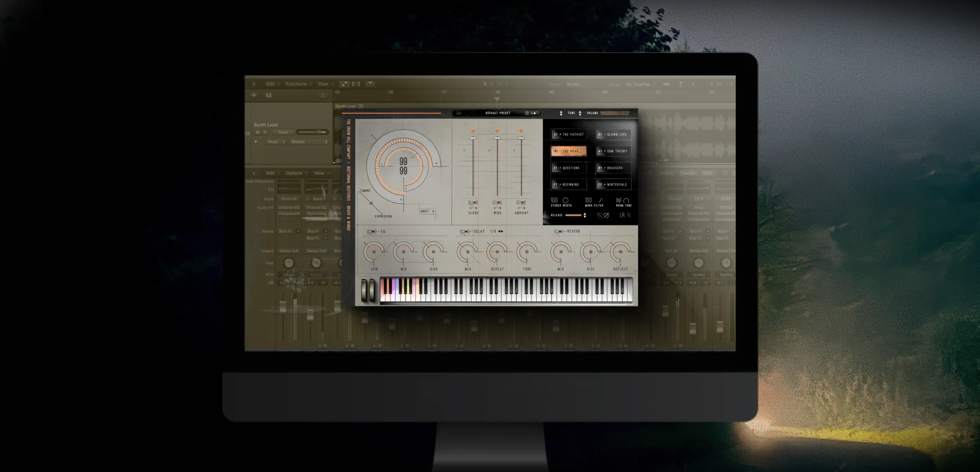Image resolution: width=980 pixels, height=472 pixels.
Task: Open the hamburger menu beside Default Preset
Action: point(459,113)
